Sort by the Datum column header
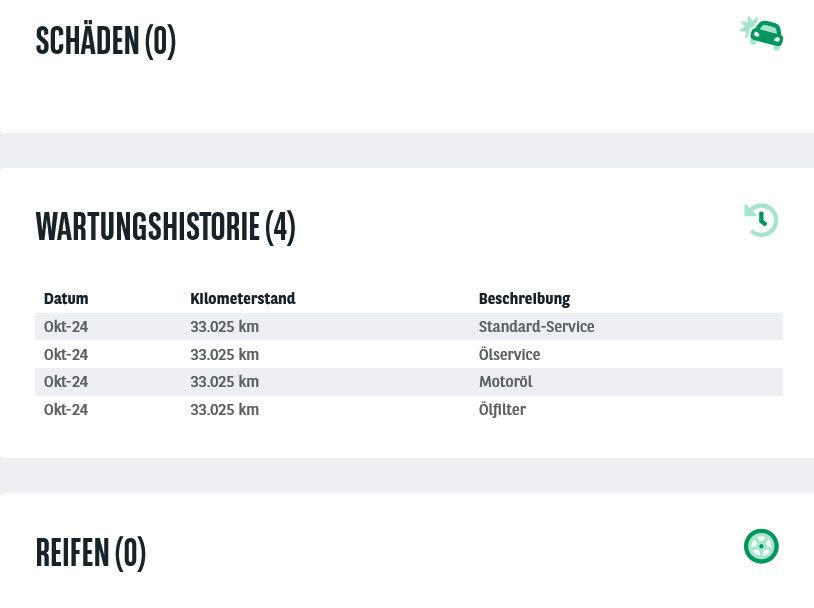Image resolution: width=814 pixels, height=608 pixels. [66, 299]
